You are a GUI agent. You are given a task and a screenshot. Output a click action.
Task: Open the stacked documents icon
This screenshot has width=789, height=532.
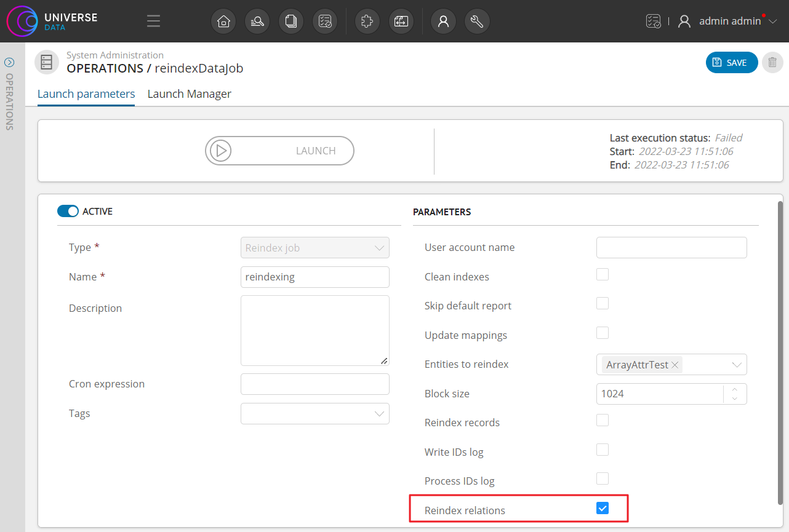coord(291,22)
